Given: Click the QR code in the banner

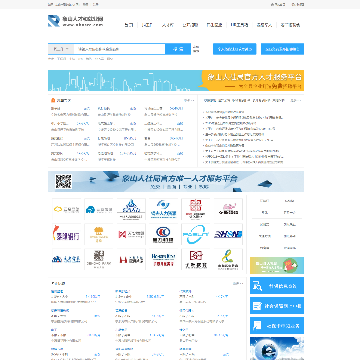Looking at the screenshot, I should [x=63, y=182].
